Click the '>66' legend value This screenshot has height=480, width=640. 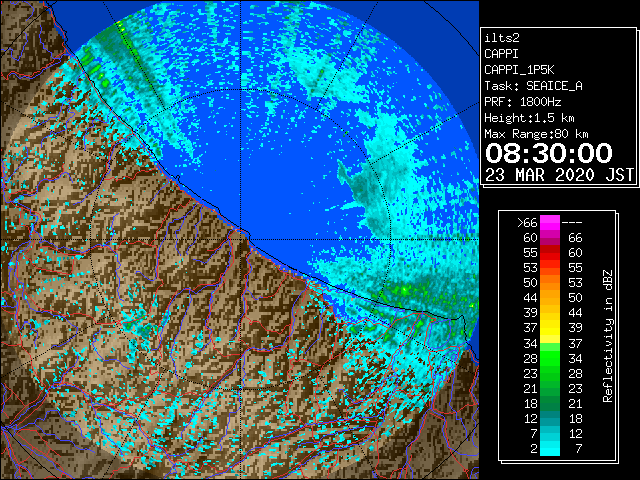[x=527, y=223]
